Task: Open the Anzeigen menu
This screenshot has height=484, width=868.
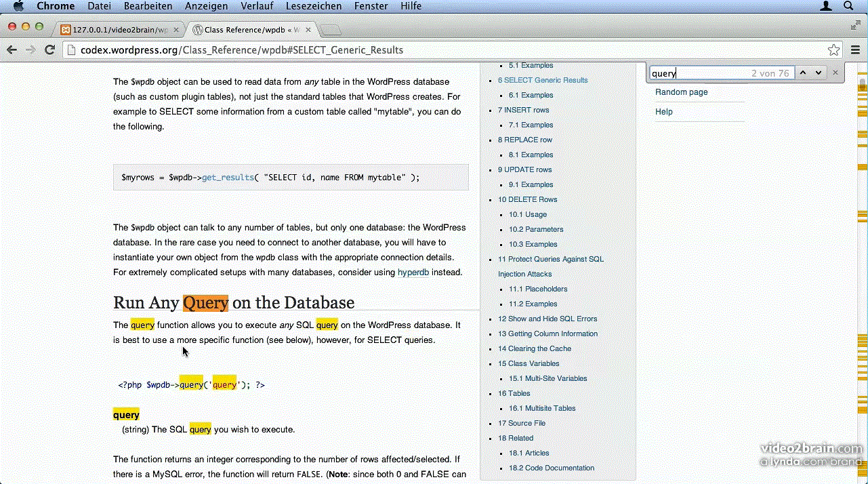Action: coord(206,6)
